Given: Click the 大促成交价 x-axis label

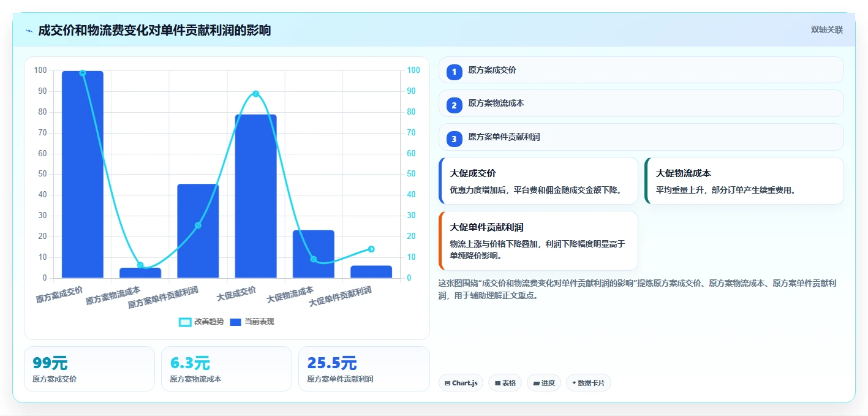Looking at the screenshot, I should 237,293.
